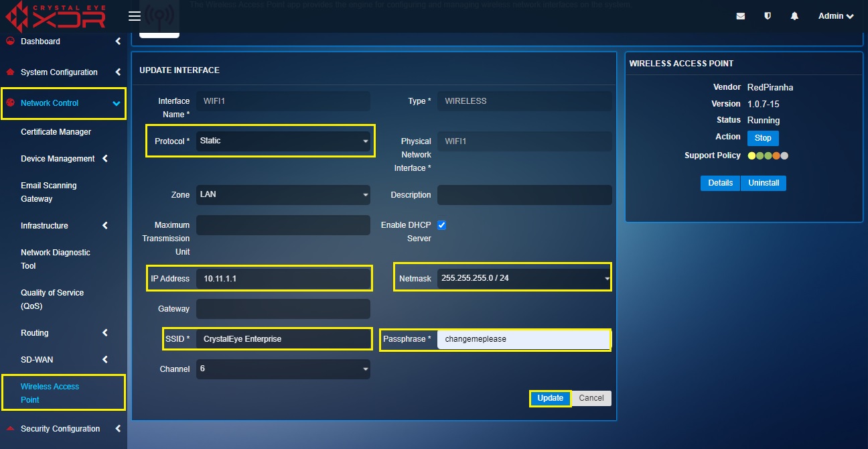Click the Security Configuration menu label
The height and width of the screenshot is (449, 868).
[x=60, y=429]
